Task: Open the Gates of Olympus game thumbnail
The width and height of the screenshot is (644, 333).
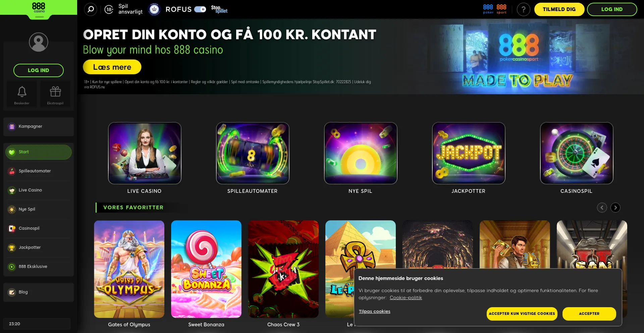Action: click(x=129, y=269)
